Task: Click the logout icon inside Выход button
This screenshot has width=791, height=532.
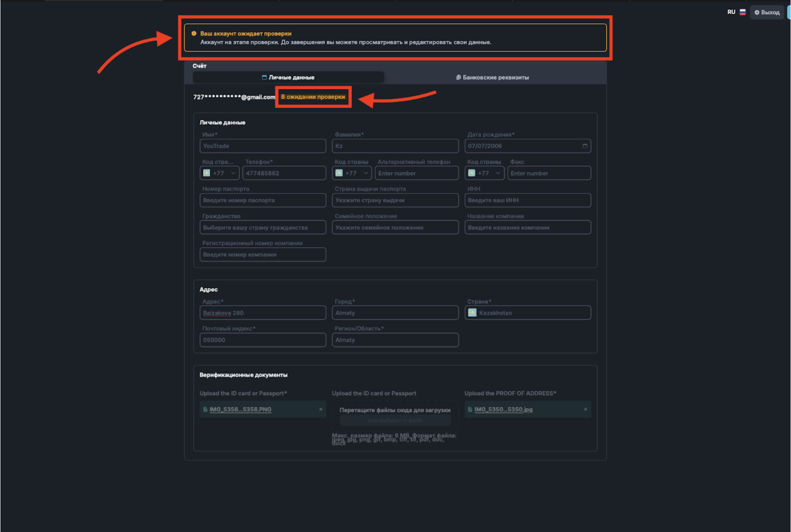Action: [x=756, y=12]
